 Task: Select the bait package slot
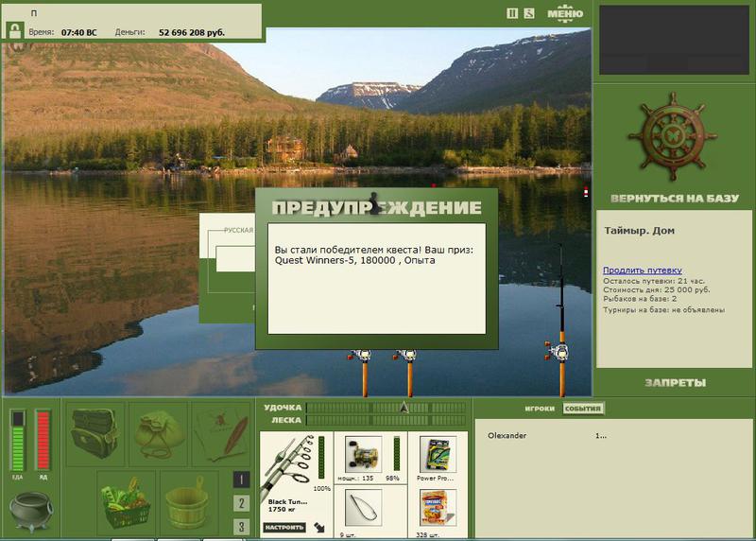pyautogui.click(x=438, y=507)
